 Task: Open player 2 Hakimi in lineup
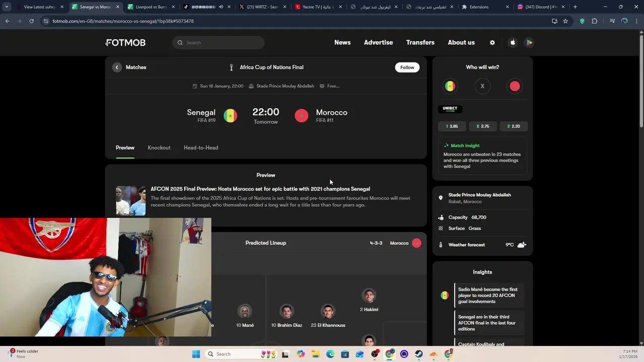(369, 301)
